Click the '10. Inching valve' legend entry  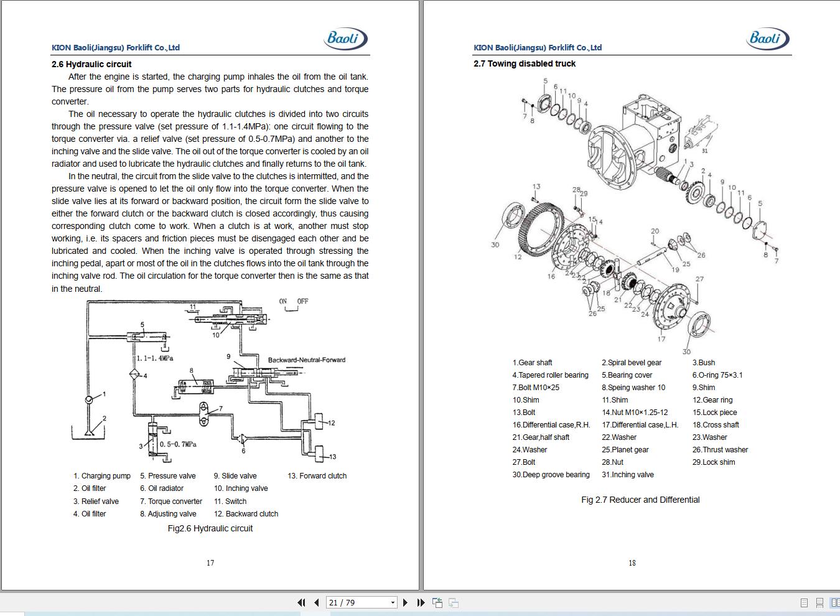tap(241, 488)
